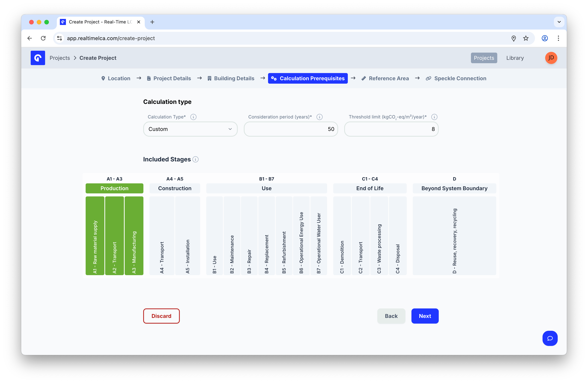Open the chat support bubble
The height and width of the screenshot is (383, 588).
[550, 338]
